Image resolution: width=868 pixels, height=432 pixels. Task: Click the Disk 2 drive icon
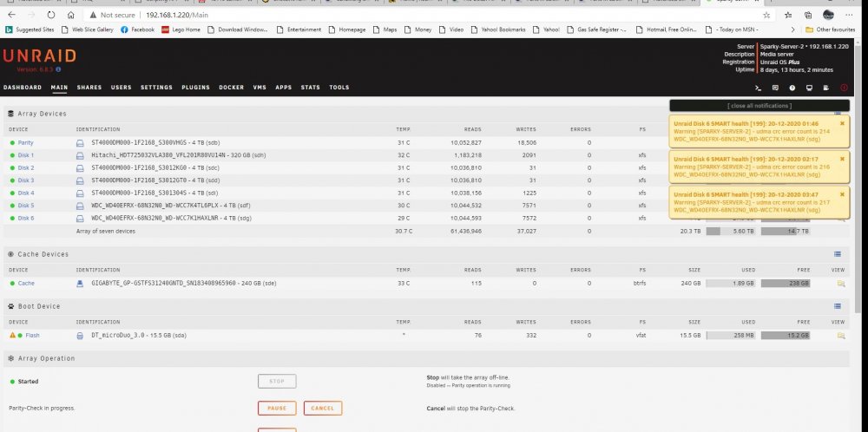[x=80, y=167]
